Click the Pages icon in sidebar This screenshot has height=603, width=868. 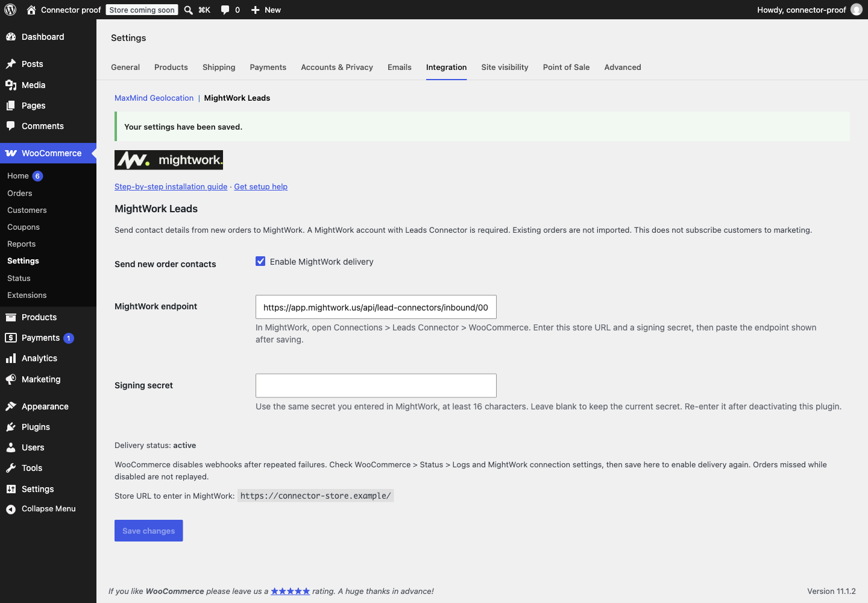point(11,106)
